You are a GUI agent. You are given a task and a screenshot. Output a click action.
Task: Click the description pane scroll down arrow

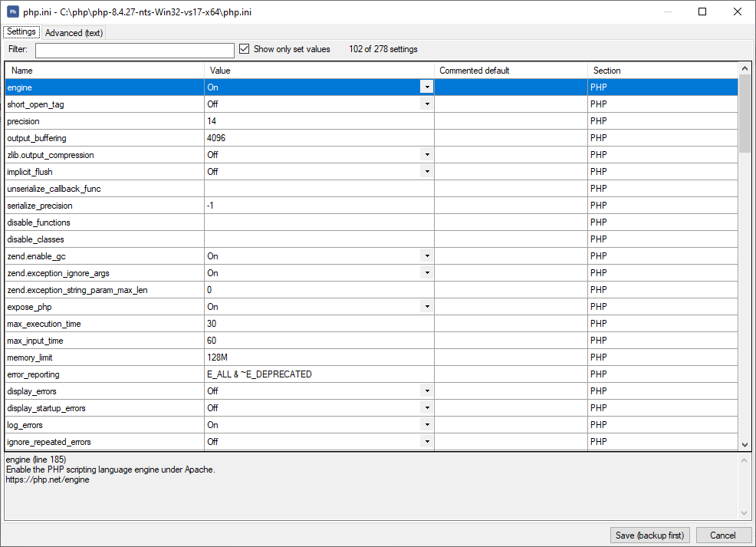tap(744, 513)
